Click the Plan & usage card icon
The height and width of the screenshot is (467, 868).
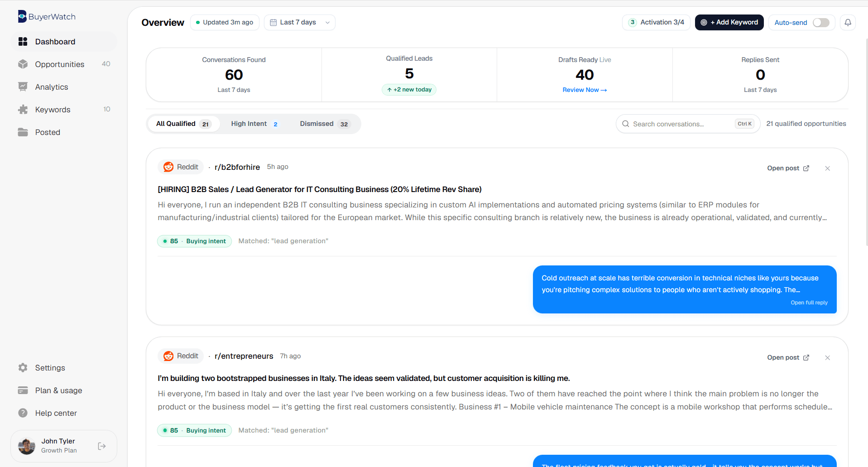pyautogui.click(x=23, y=390)
